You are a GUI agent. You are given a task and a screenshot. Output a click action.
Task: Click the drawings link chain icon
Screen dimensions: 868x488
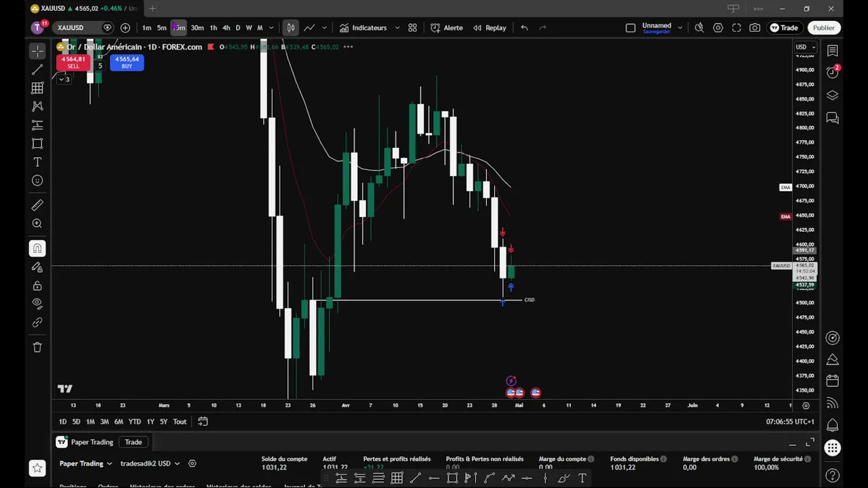tap(37, 323)
